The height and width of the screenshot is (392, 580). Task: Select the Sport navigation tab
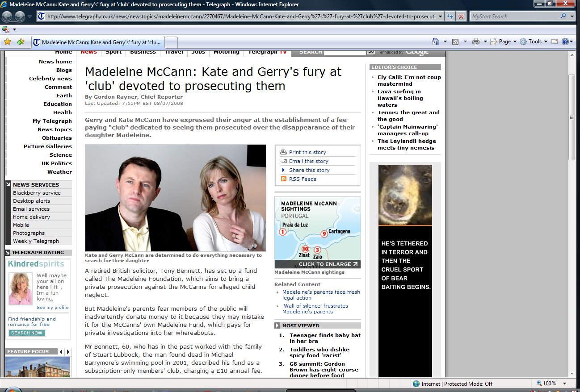click(x=113, y=52)
